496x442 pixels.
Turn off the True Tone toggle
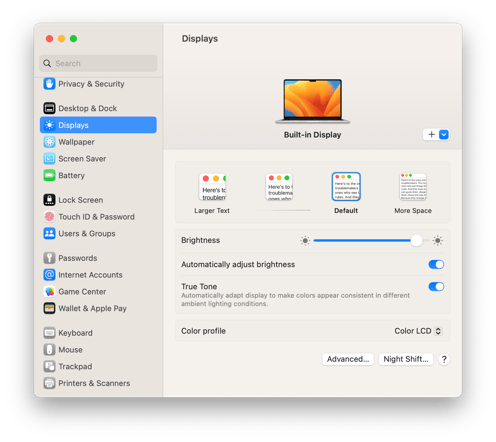[x=436, y=287]
